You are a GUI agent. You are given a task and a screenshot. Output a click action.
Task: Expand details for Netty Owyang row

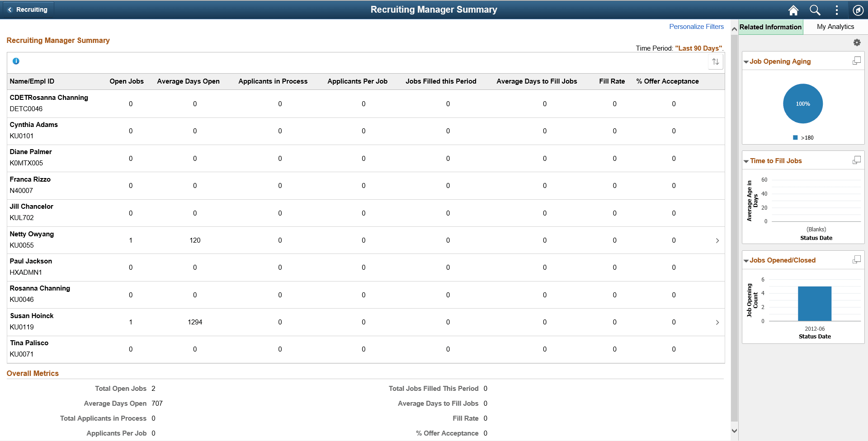coord(717,240)
